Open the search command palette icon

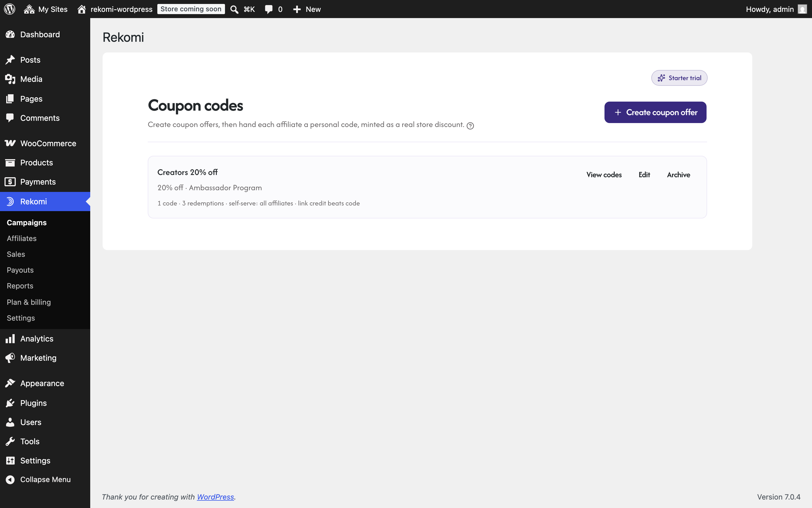point(234,9)
